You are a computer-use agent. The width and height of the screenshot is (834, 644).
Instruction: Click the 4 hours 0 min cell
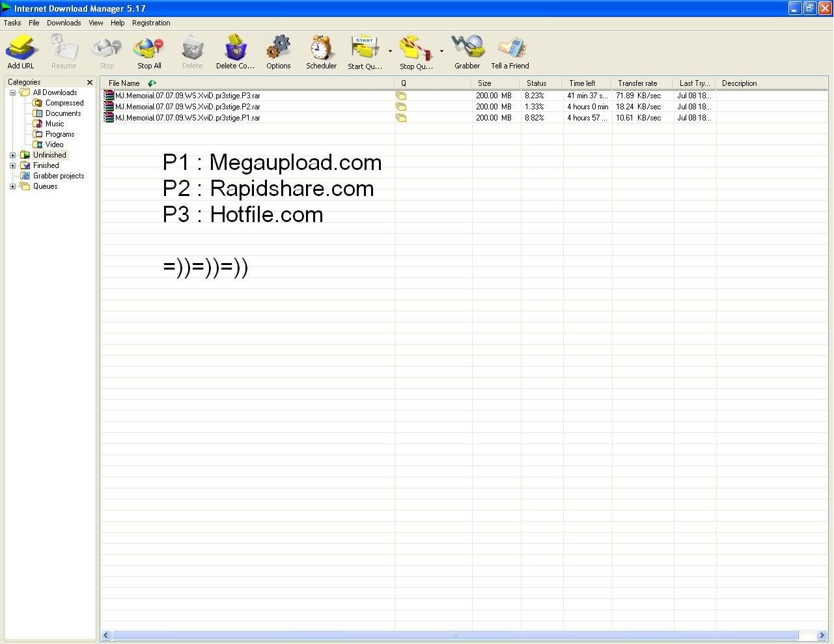587,107
